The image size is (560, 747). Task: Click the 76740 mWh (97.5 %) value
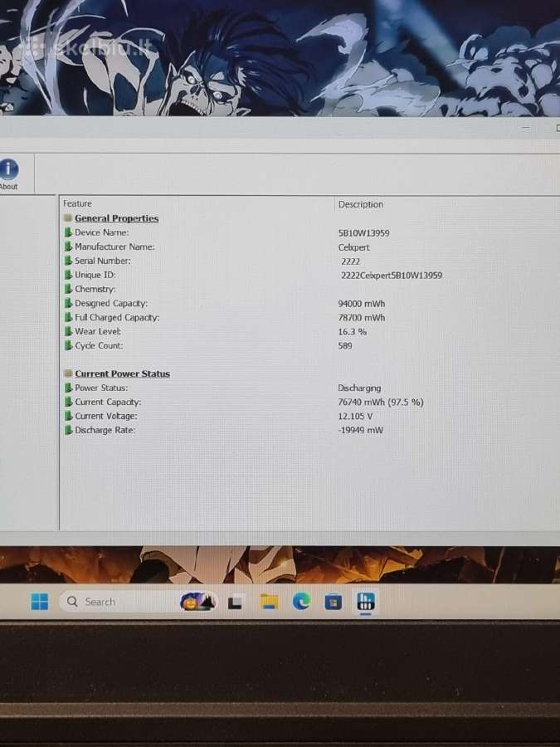(381, 402)
